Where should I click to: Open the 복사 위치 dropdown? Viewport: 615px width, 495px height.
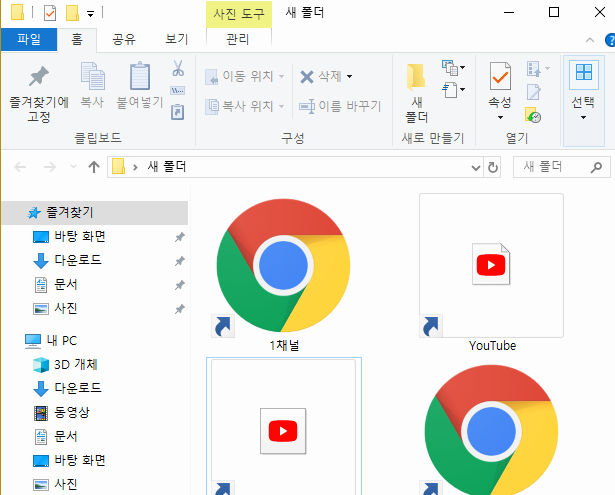coord(245,106)
